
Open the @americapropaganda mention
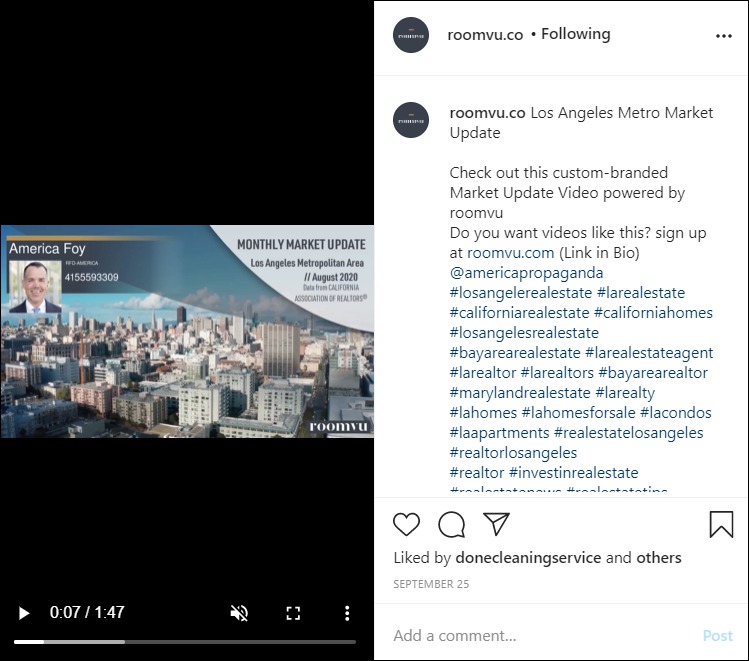point(526,273)
